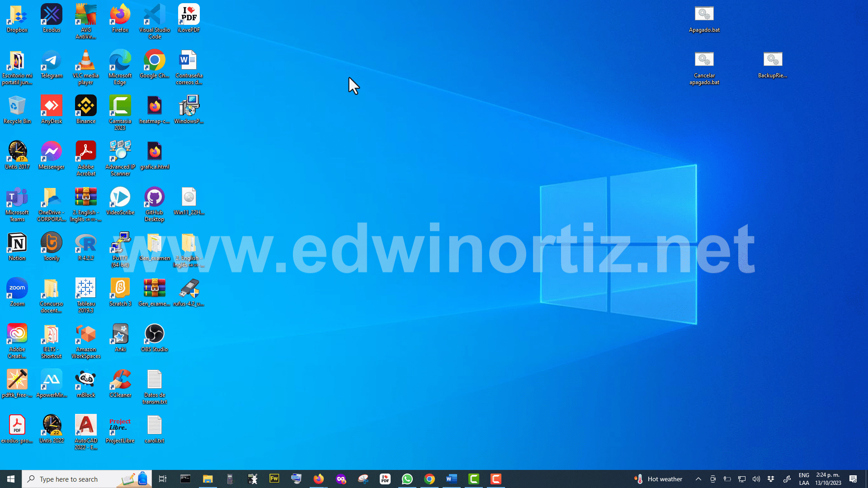Open Word from the taskbar
This screenshot has height=488, width=868.
tap(451, 479)
